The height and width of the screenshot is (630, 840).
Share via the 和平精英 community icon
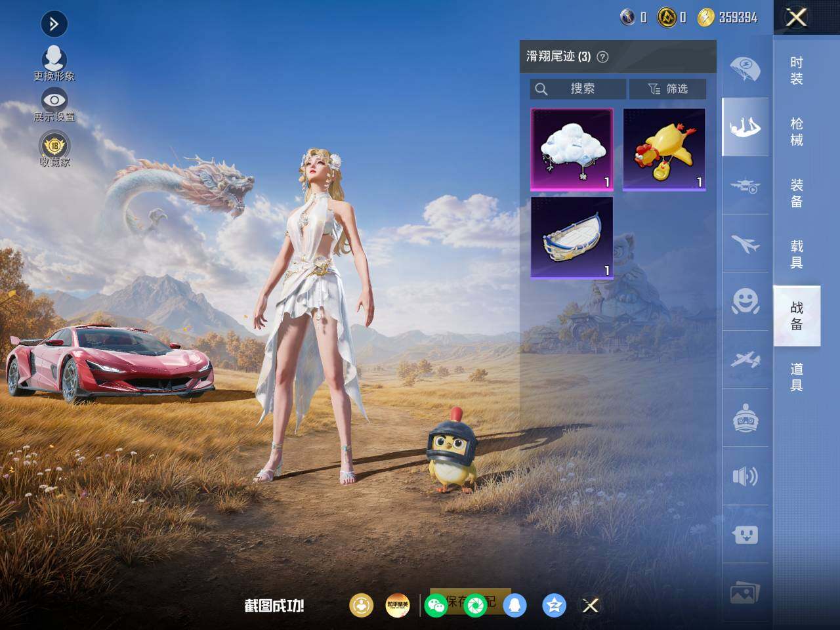click(398, 605)
